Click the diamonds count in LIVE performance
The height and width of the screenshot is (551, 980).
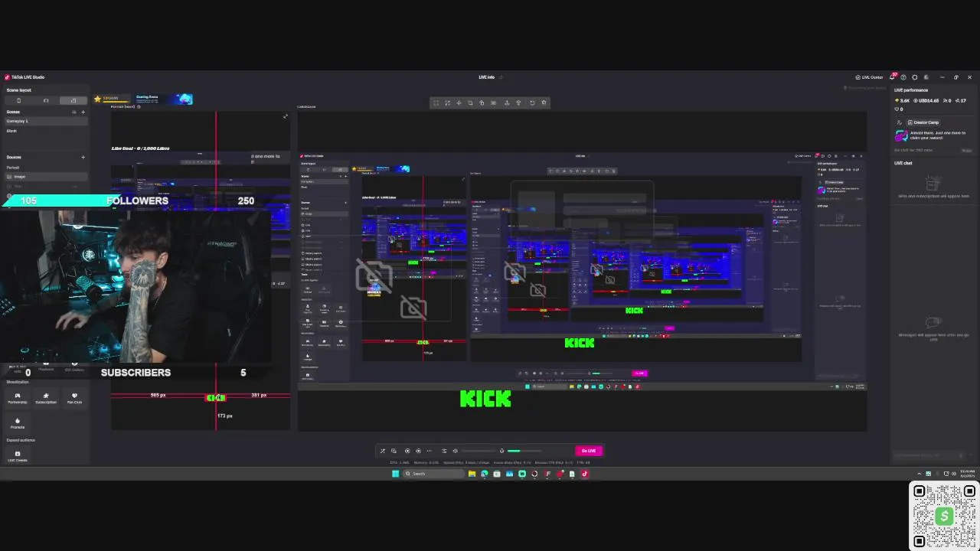click(902, 100)
